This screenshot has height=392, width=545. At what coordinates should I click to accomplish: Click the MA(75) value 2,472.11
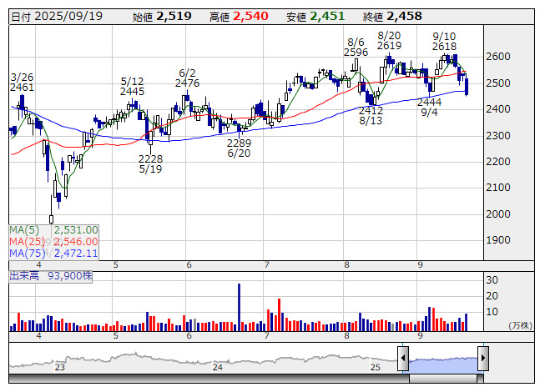[76, 253]
